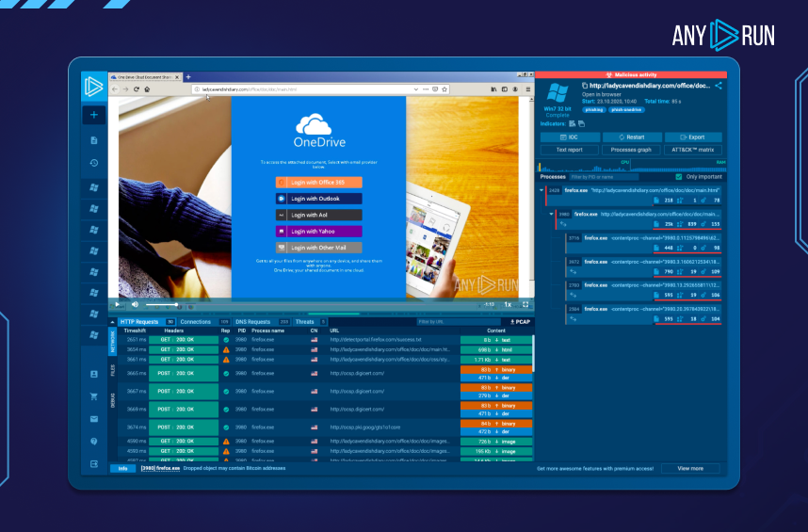This screenshot has width=808, height=532.
Task: Enter fullscreen video mode
Action: [525, 304]
